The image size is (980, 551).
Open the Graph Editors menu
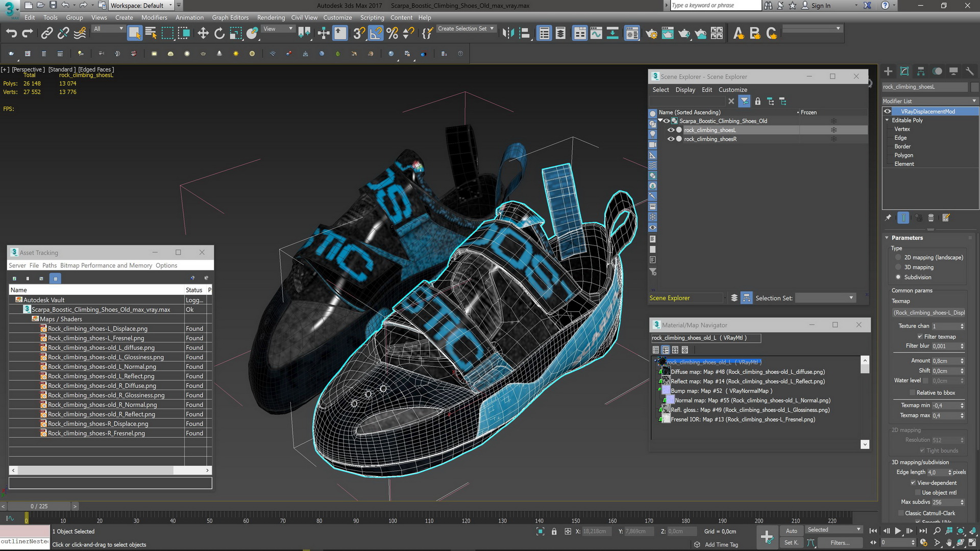click(230, 17)
